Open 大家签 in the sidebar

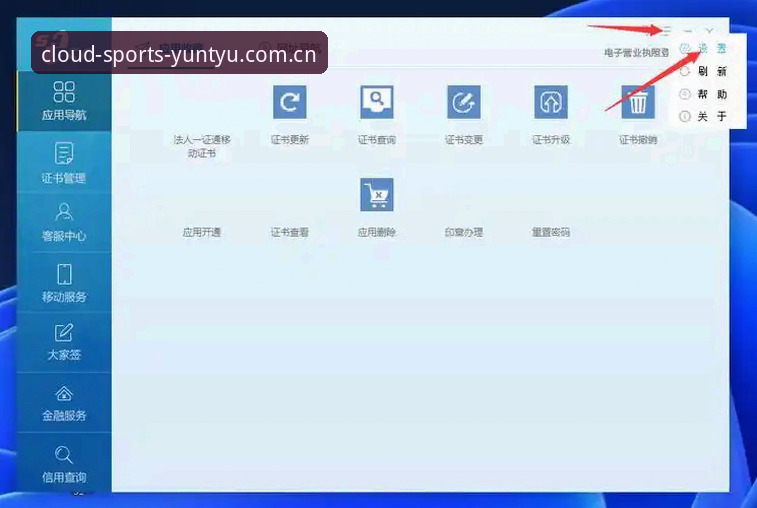[64, 342]
